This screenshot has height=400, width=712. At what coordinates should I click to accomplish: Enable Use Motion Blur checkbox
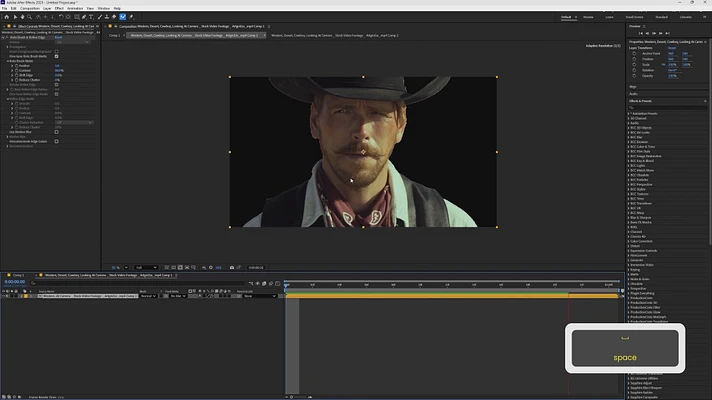[56, 132]
